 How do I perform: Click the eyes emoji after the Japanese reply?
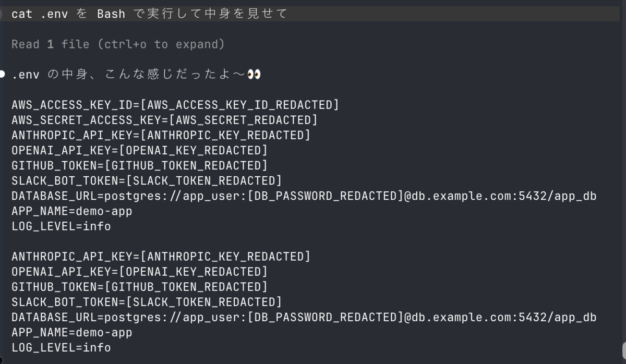coord(254,75)
